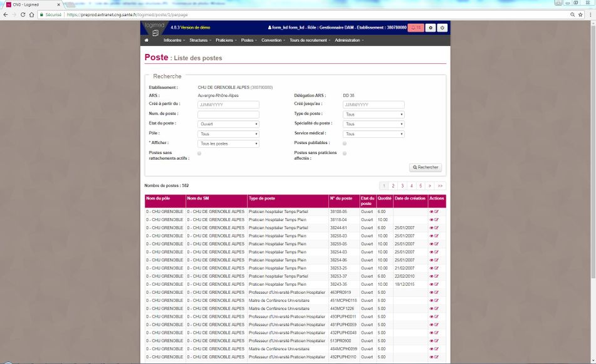Go to results page 5
596x364 pixels.
pos(421,186)
